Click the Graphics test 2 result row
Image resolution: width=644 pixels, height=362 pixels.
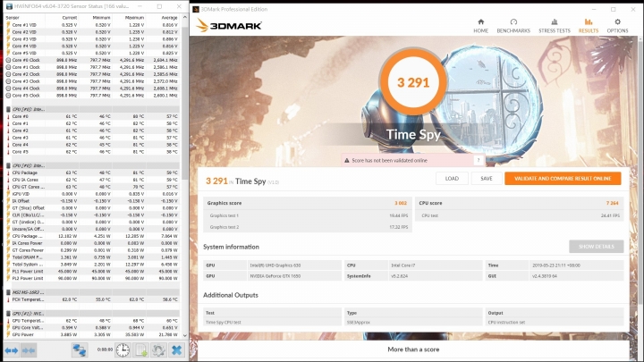point(308,227)
